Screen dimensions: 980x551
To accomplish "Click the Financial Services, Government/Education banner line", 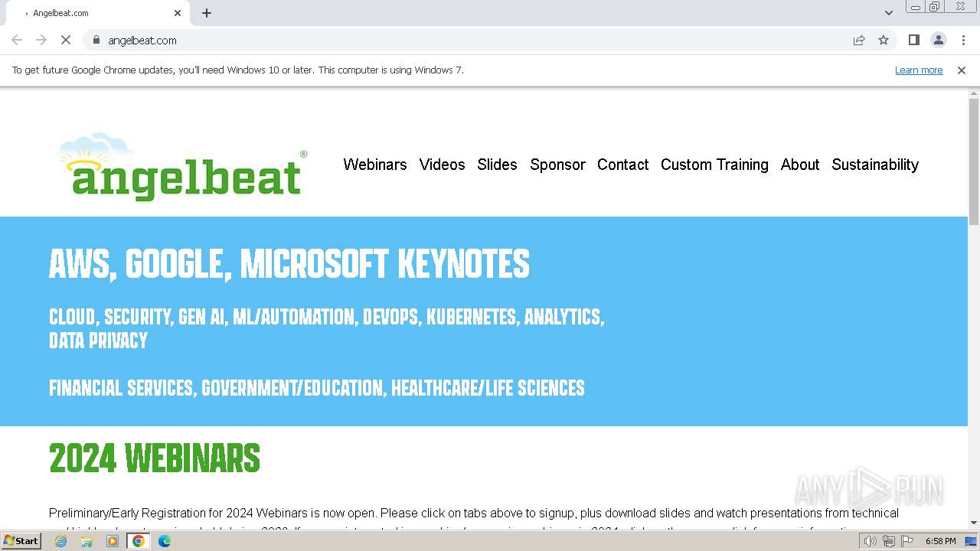I will point(317,388).
